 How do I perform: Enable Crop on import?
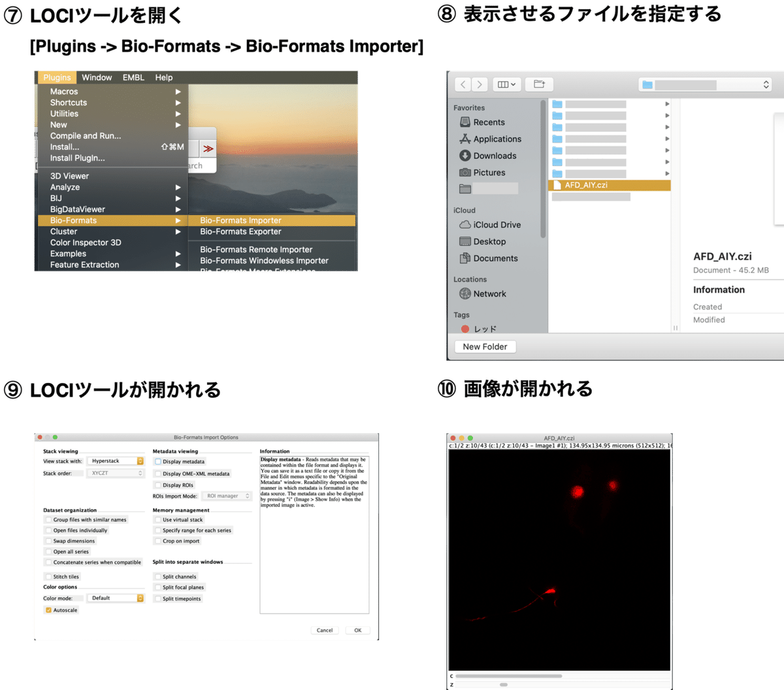[x=157, y=541]
